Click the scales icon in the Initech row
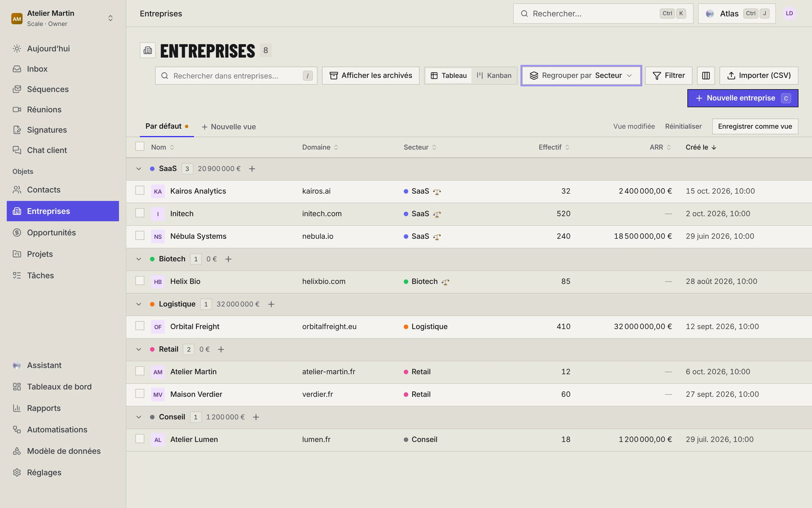The image size is (812, 508). (437, 214)
